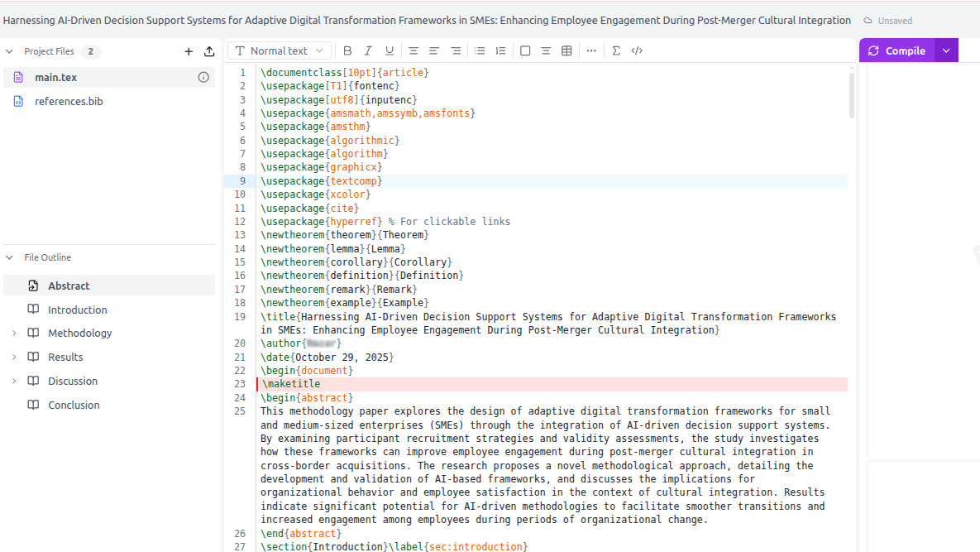Click the \usepackage{xcolor} line
Viewport: 980px width, 552px height.
coord(316,194)
